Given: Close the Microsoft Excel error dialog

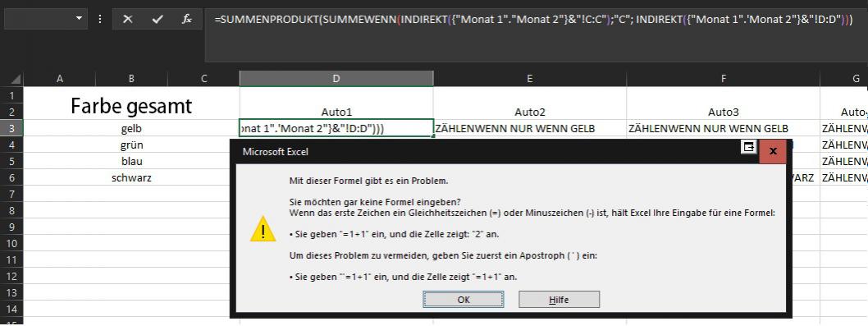Looking at the screenshot, I should click(x=773, y=151).
